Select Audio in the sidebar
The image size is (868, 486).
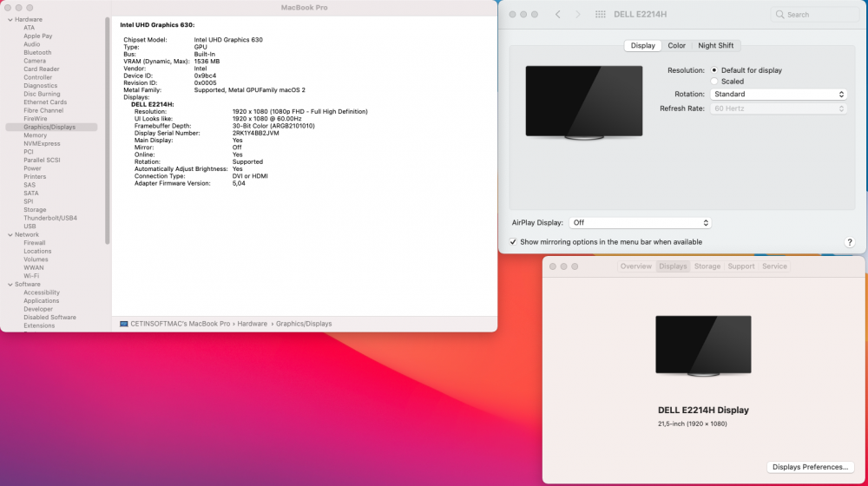tap(31, 44)
